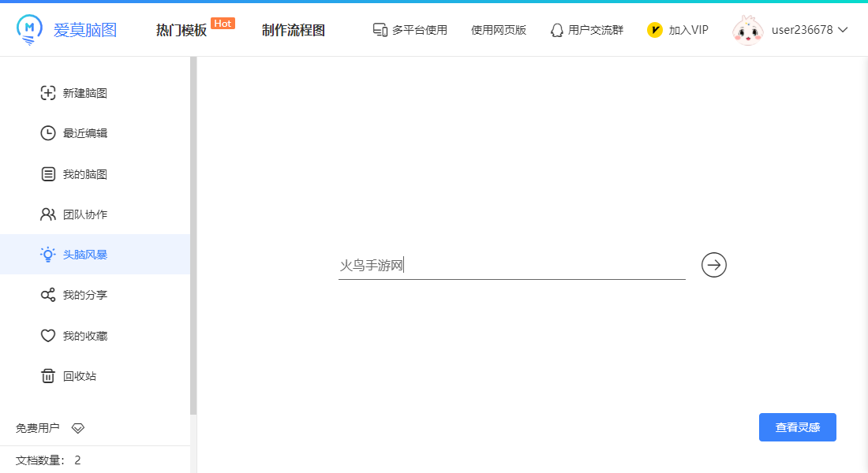Click the sidebar vertical scrollbar
This screenshot has height=473, width=868.
pos(193,236)
